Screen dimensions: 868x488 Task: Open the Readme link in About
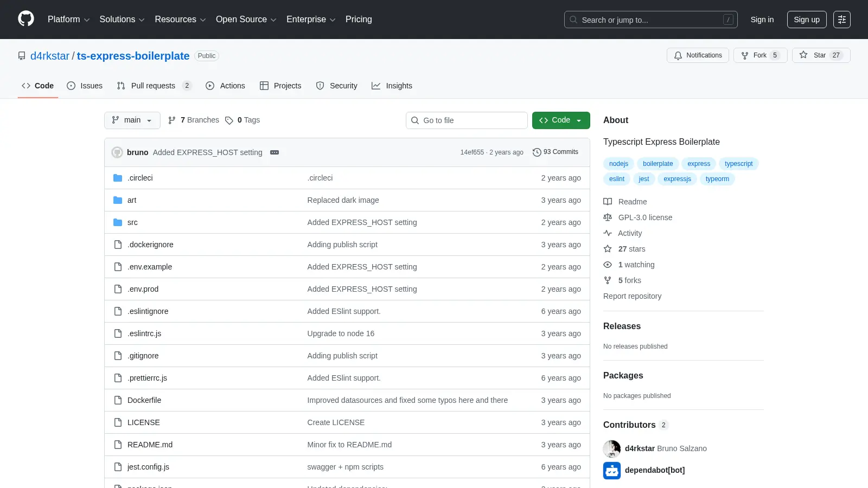click(625, 202)
